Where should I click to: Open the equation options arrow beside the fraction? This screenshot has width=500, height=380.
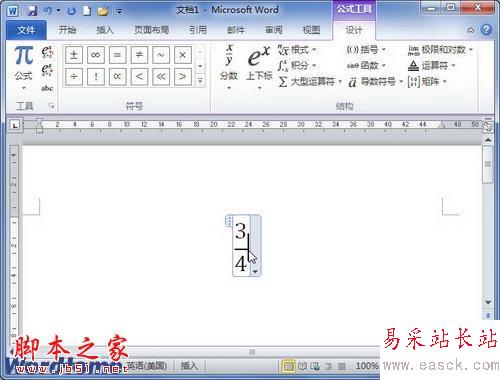255,271
